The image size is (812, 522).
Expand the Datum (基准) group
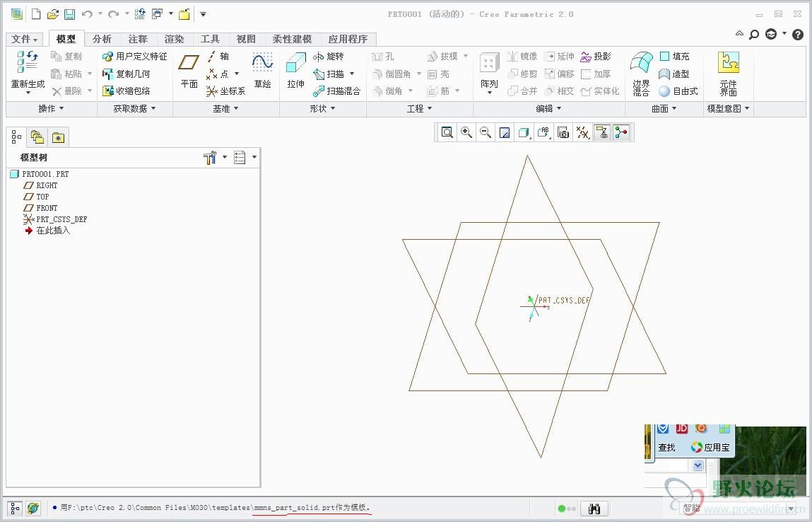pos(225,108)
